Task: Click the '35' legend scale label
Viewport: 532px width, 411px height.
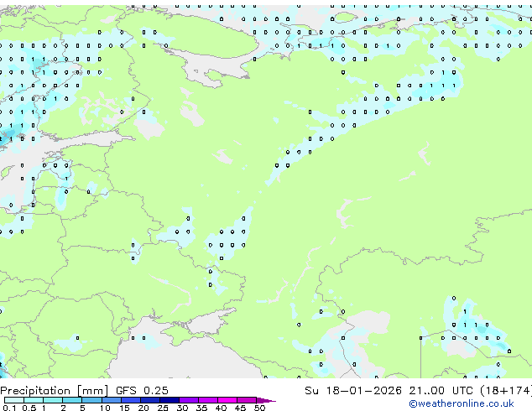Action: (201, 408)
